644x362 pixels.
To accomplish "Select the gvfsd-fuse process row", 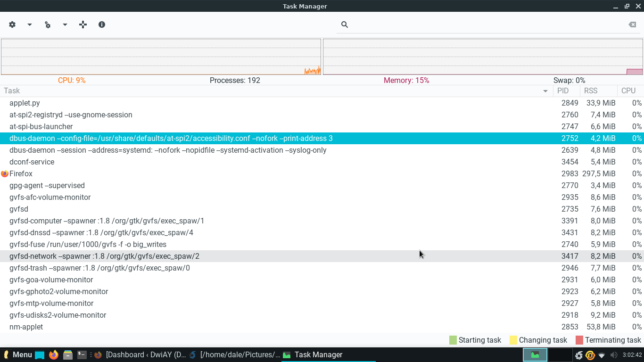I will (x=322, y=244).
